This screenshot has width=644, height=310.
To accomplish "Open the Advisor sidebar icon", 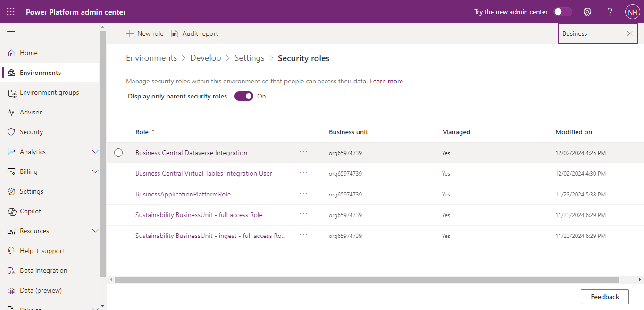I will pos(12,113).
